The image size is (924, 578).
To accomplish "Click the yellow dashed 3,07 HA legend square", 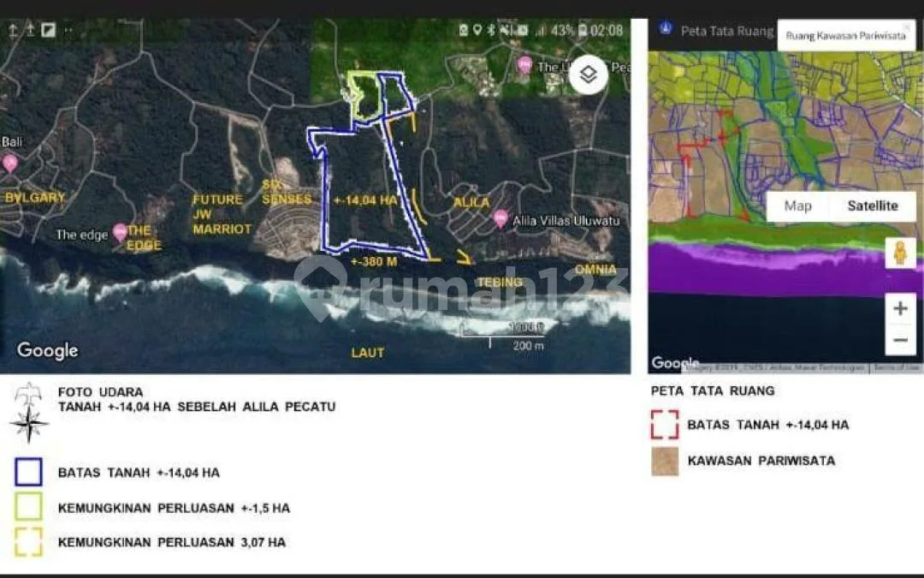I will click(x=28, y=541).
